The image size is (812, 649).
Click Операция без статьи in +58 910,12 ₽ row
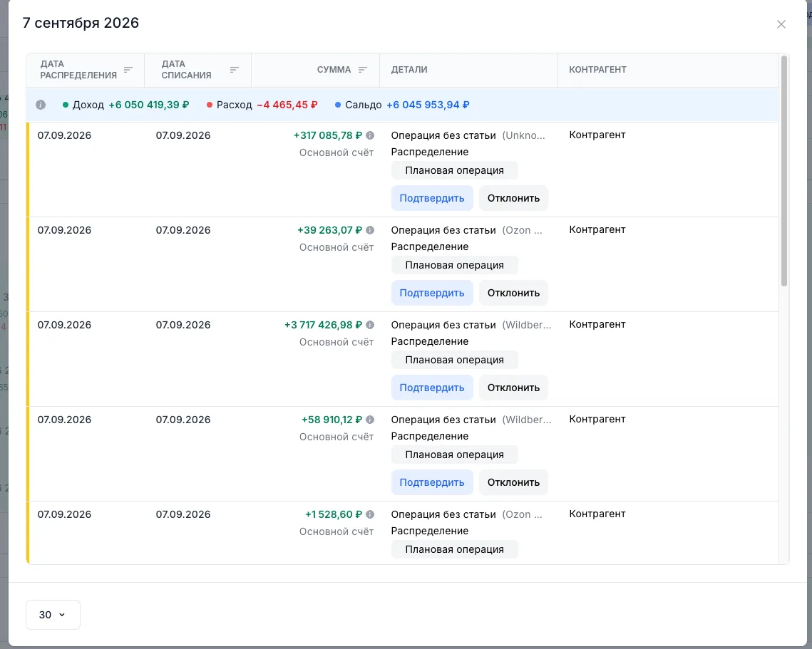(x=443, y=419)
